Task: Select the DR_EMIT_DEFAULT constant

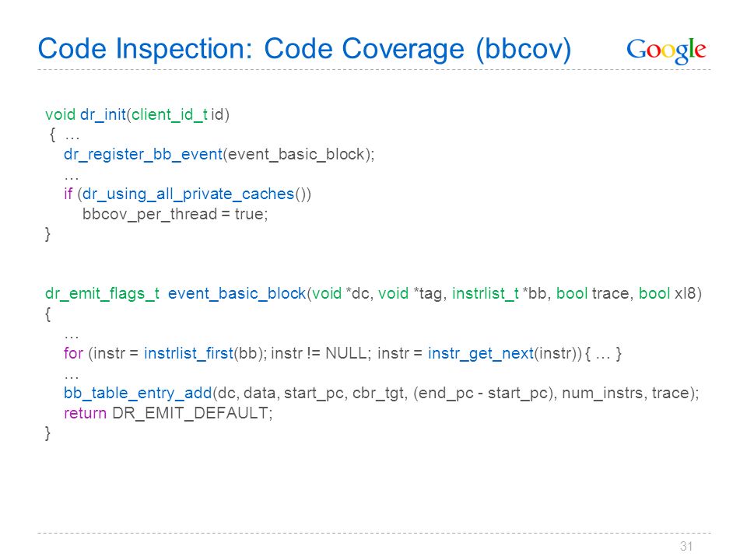Action: coord(191,413)
